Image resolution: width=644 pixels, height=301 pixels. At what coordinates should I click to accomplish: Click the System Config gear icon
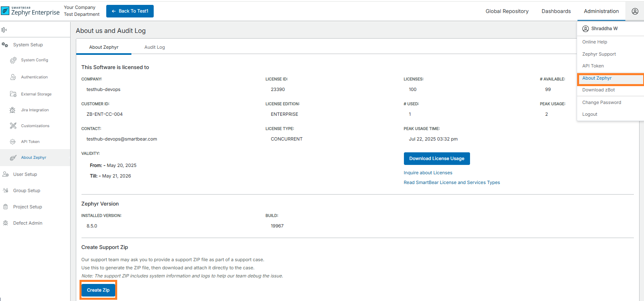[13, 60]
